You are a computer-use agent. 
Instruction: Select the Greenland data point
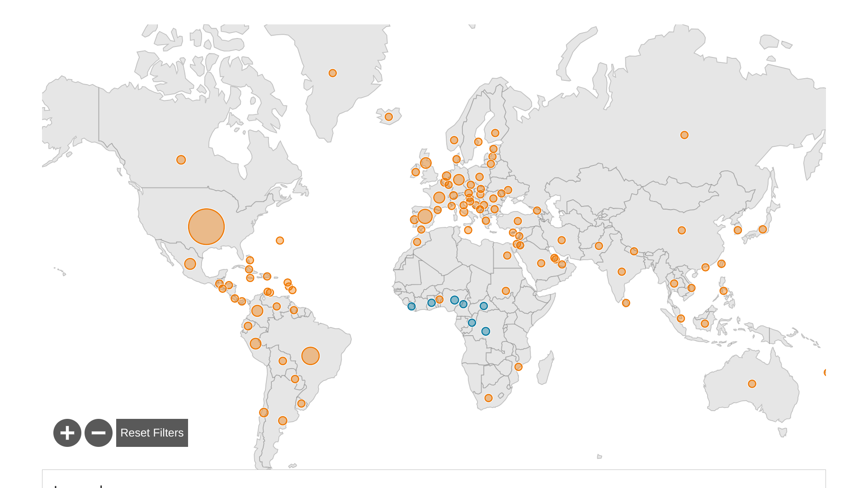(333, 73)
